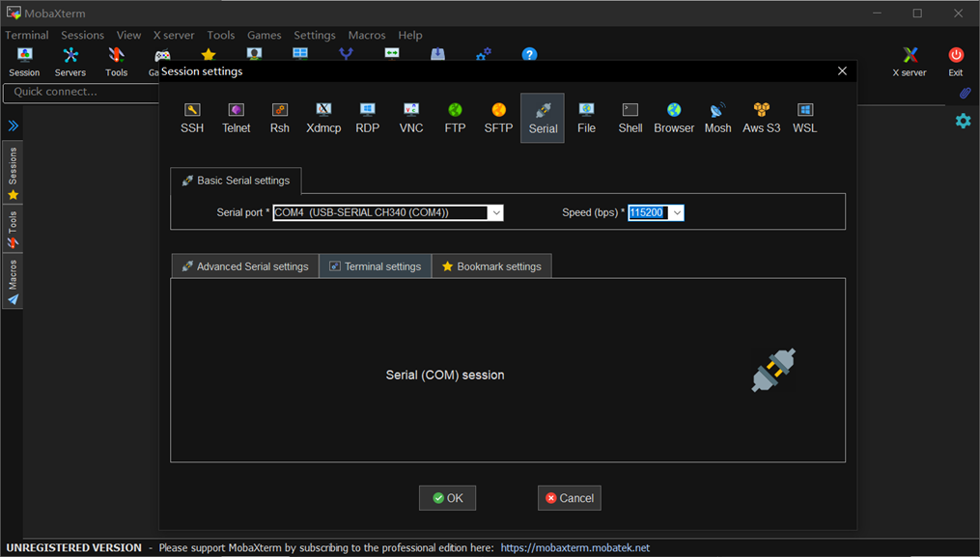This screenshot has height=557, width=980.
Task: Open the Terminal menu
Action: 27,35
